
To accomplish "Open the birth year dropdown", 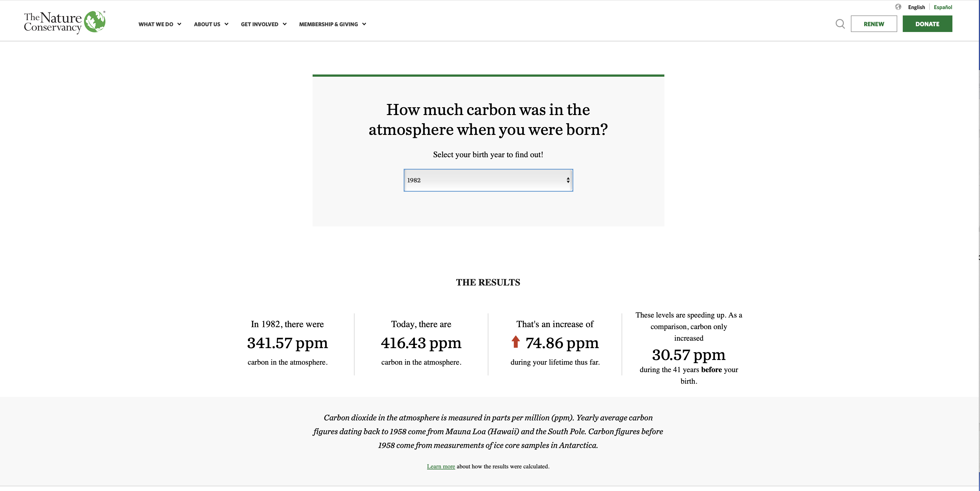I will pyautogui.click(x=488, y=180).
